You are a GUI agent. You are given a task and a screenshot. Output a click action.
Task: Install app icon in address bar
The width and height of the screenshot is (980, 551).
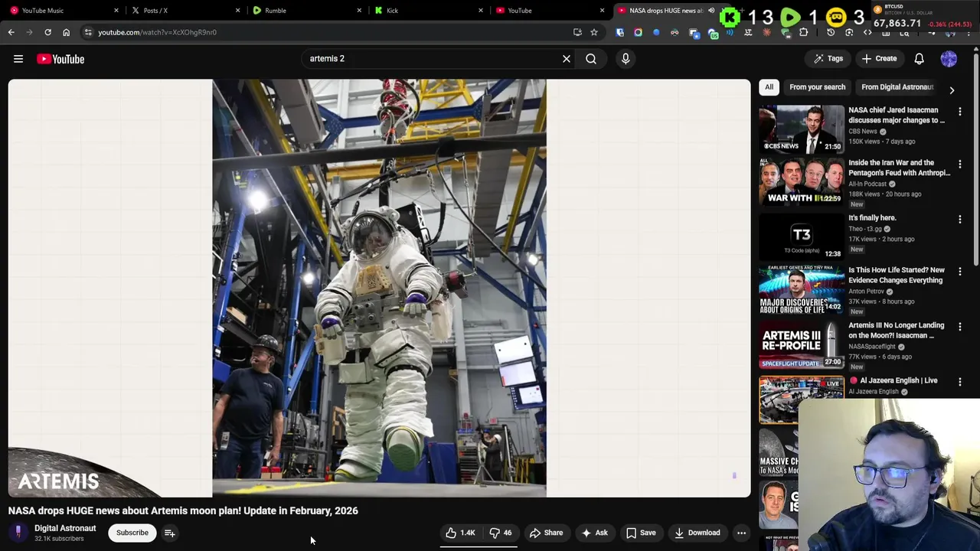click(577, 32)
